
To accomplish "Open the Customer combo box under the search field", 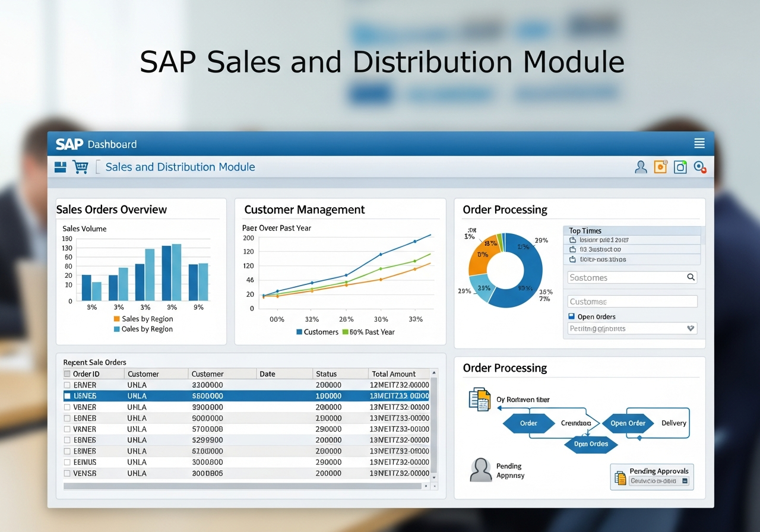I will [x=632, y=301].
